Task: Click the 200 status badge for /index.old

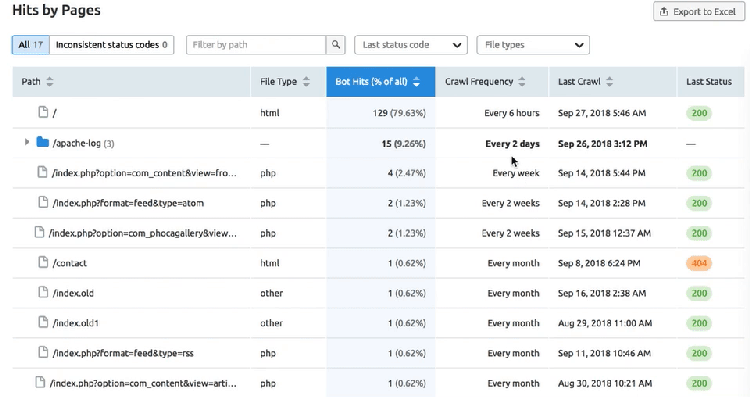Action: 699,293
